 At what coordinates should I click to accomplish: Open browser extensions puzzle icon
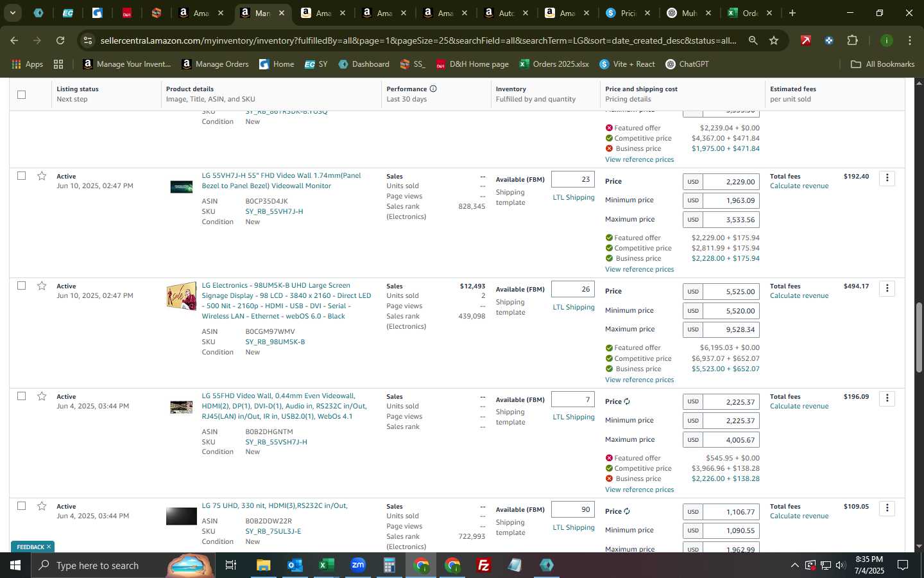pos(852,40)
